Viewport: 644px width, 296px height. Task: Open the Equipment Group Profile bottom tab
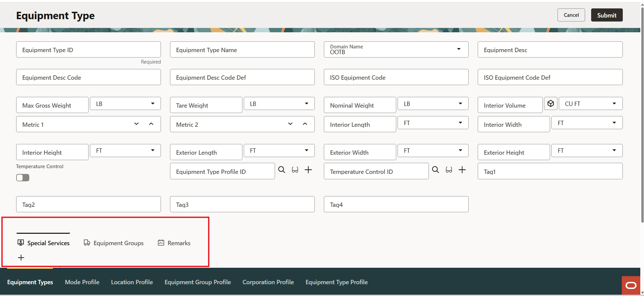[198, 282]
